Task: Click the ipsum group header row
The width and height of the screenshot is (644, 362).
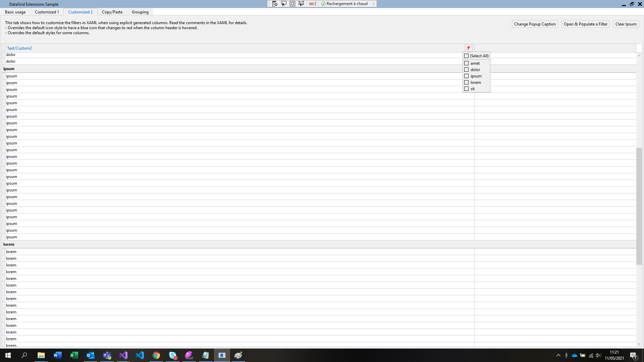Action: 319,69
